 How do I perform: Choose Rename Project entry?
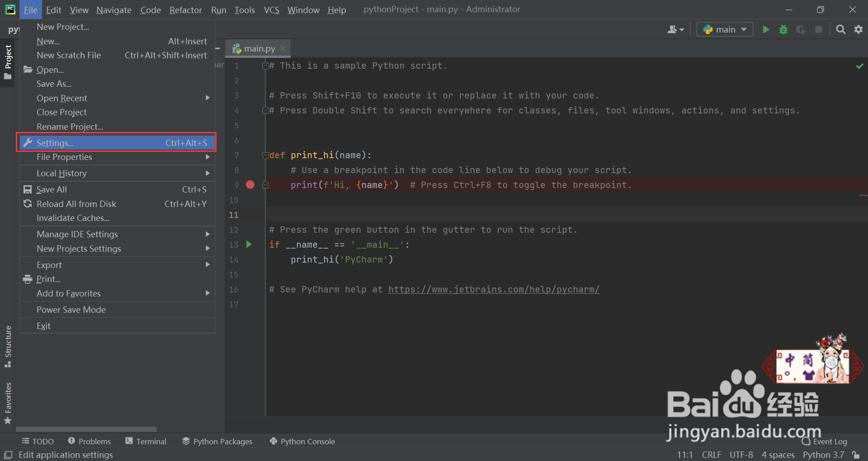tap(117, 127)
